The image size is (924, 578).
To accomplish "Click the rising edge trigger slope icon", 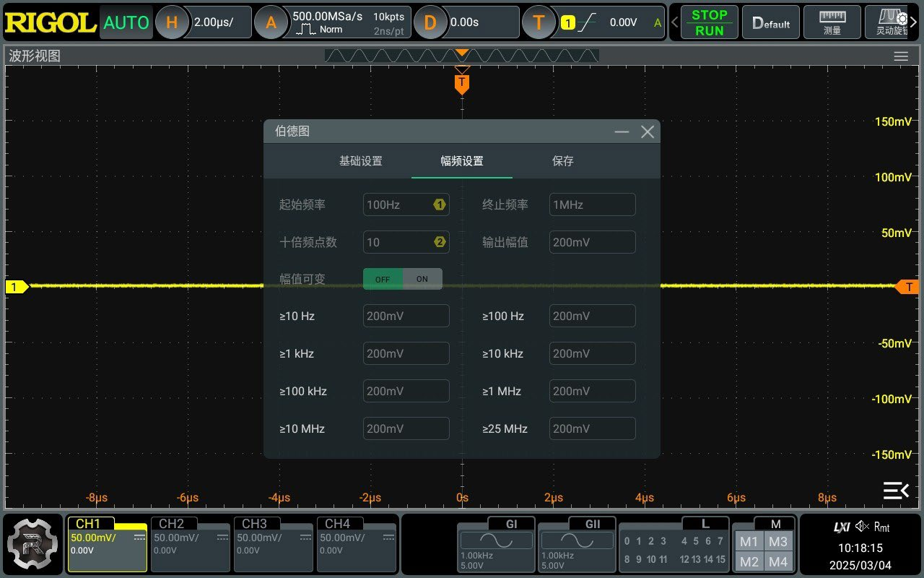I will (x=587, y=22).
